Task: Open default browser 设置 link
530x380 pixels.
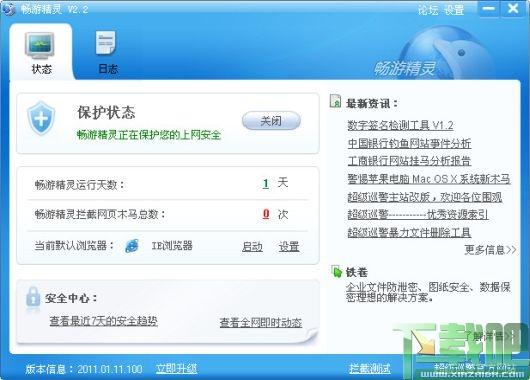Action: tap(289, 246)
